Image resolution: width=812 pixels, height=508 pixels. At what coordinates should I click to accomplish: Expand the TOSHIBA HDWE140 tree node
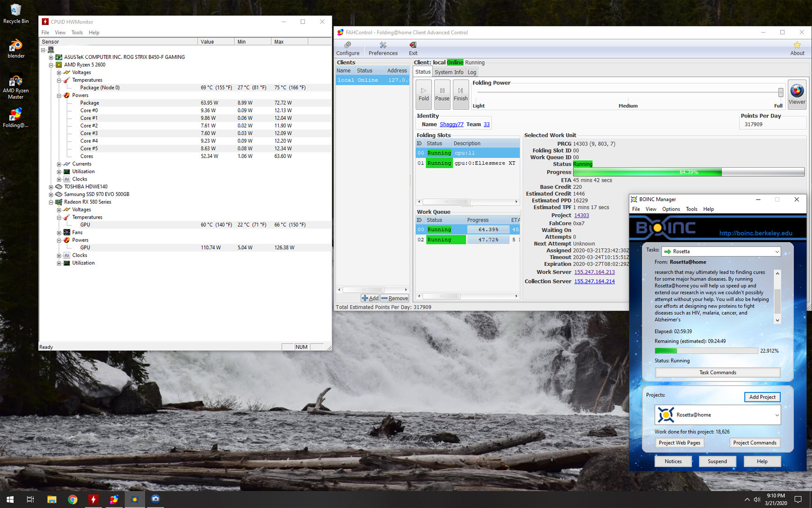coord(51,187)
